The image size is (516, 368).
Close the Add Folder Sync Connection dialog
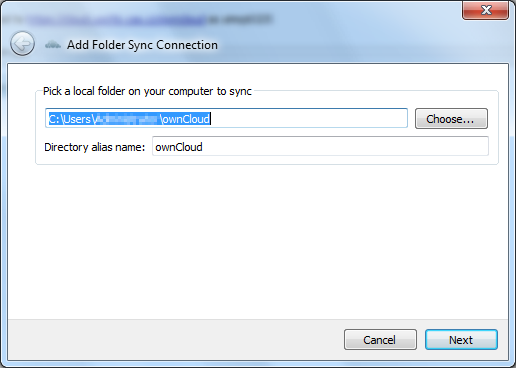click(486, 10)
